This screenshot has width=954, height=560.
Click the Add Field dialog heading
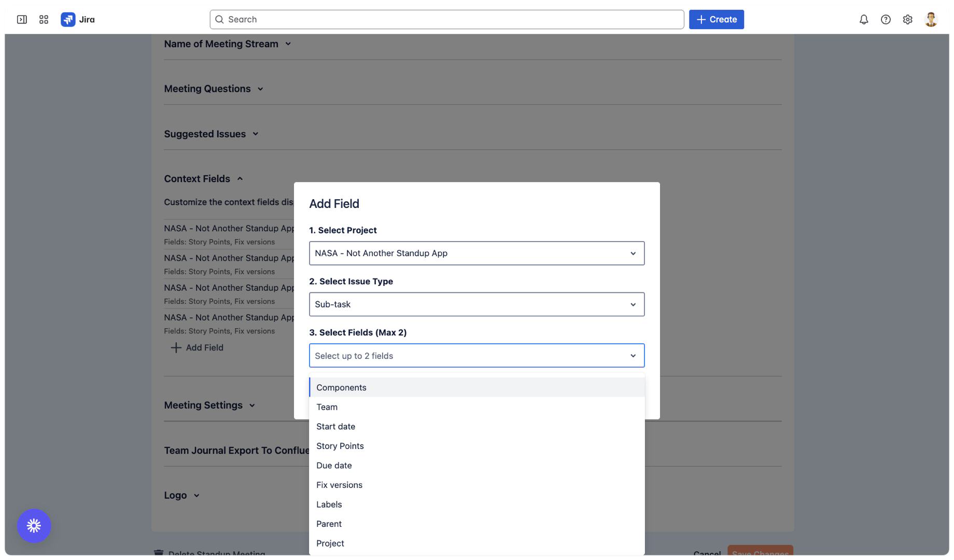coord(334,204)
